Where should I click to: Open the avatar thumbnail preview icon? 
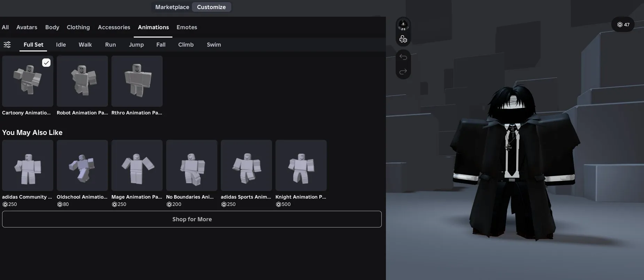[403, 25]
